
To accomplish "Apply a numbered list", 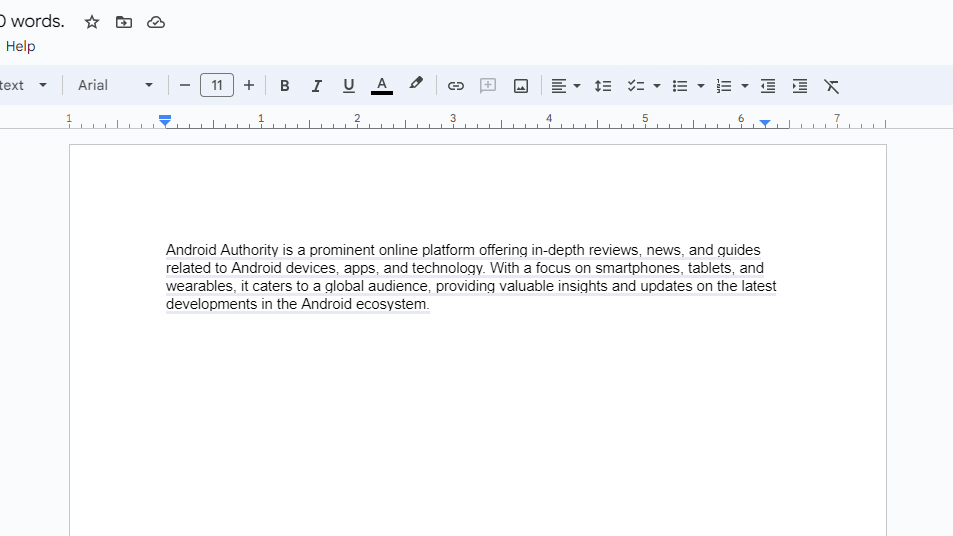I will coord(724,86).
